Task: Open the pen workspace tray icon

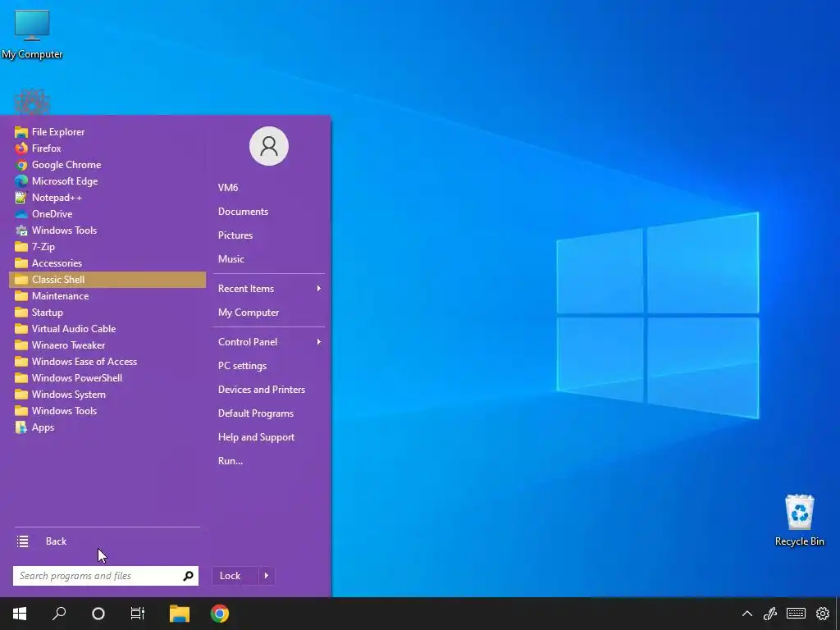Action: click(770, 614)
